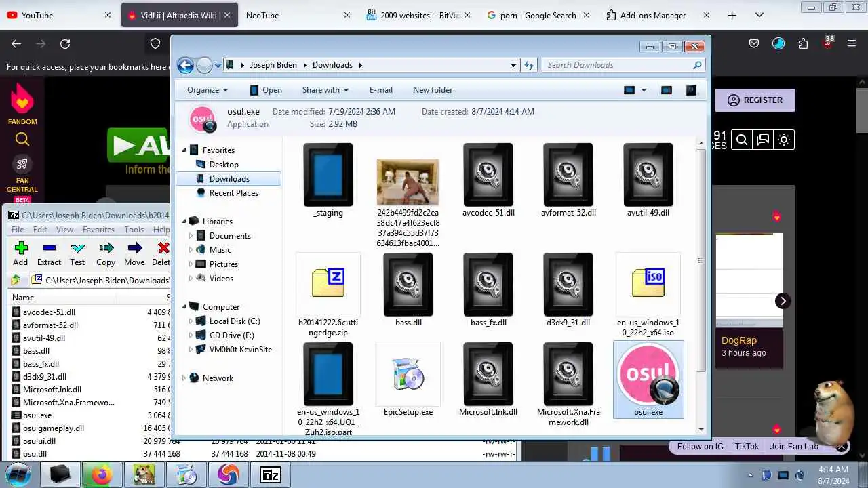
Task: Click the Open button in Explorer toolbar
Action: pos(265,90)
